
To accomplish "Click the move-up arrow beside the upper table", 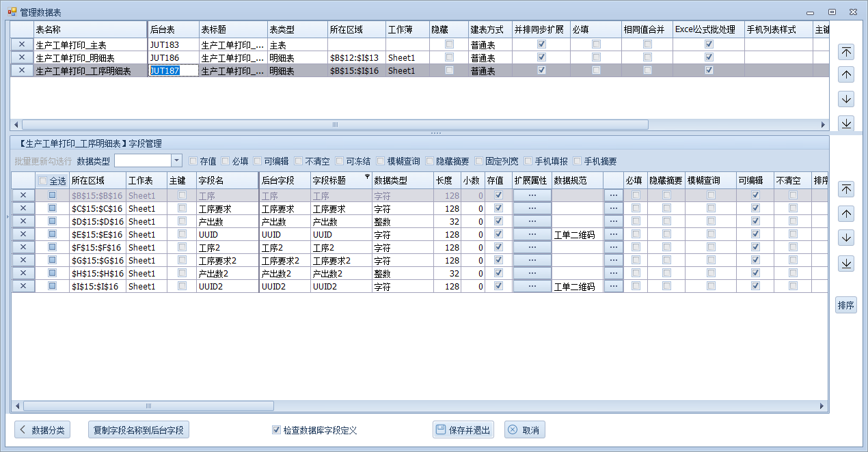I will [x=846, y=75].
